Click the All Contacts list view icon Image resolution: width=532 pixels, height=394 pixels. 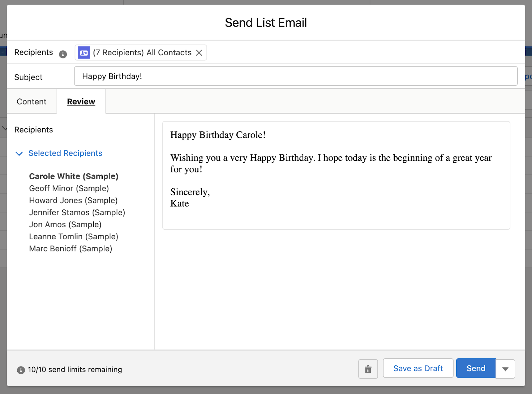point(84,53)
